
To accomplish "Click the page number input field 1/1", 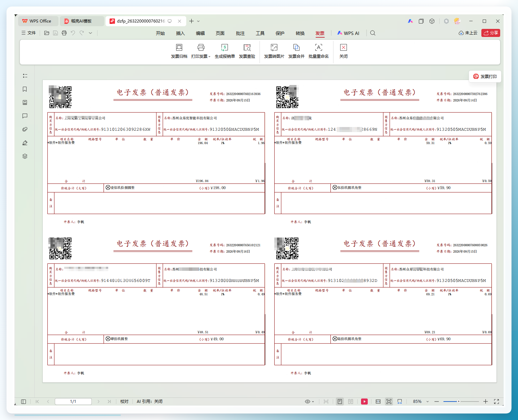I will pos(73,402).
